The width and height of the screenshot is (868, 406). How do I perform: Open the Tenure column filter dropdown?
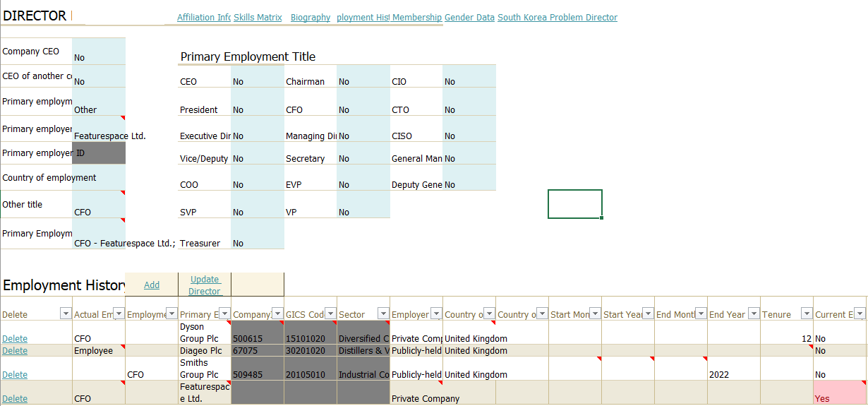coord(807,314)
